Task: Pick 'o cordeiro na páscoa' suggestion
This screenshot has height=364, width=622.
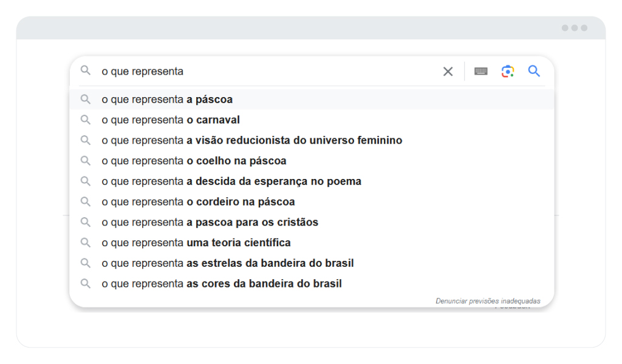Action: point(312,201)
